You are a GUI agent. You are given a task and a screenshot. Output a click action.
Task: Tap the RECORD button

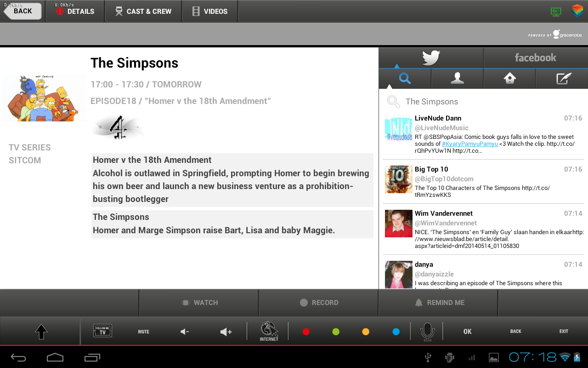[x=319, y=303]
